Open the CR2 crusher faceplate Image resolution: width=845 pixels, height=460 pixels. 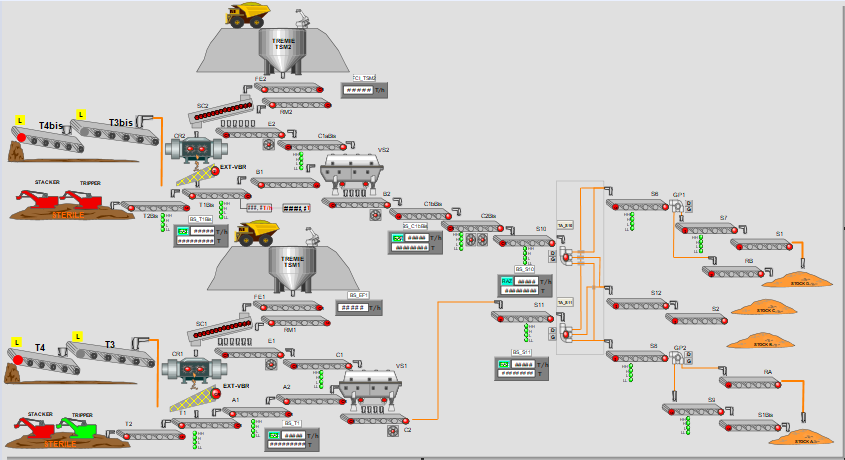point(196,148)
